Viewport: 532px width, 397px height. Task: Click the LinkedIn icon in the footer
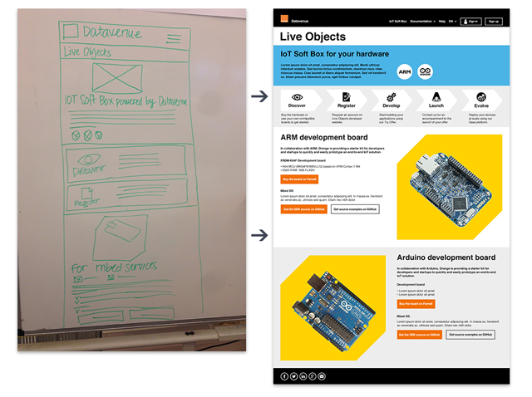point(303,376)
